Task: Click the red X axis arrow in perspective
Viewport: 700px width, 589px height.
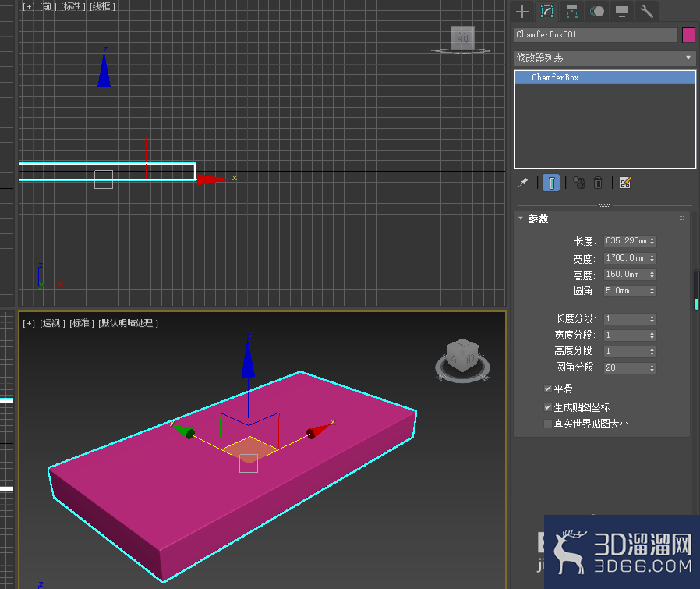Action: [x=318, y=431]
